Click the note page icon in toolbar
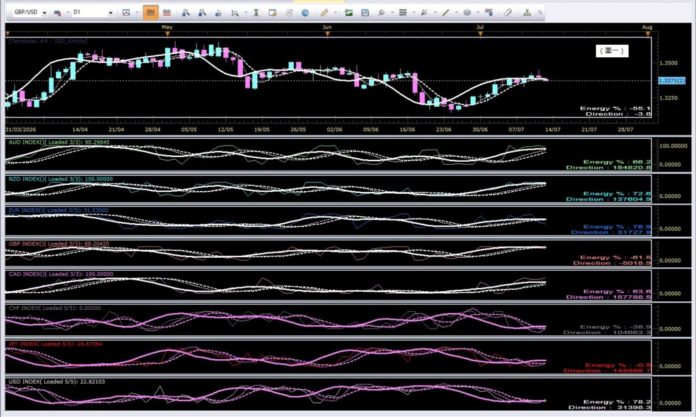Screen dimensions: 696x417 click(x=273, y=13)
